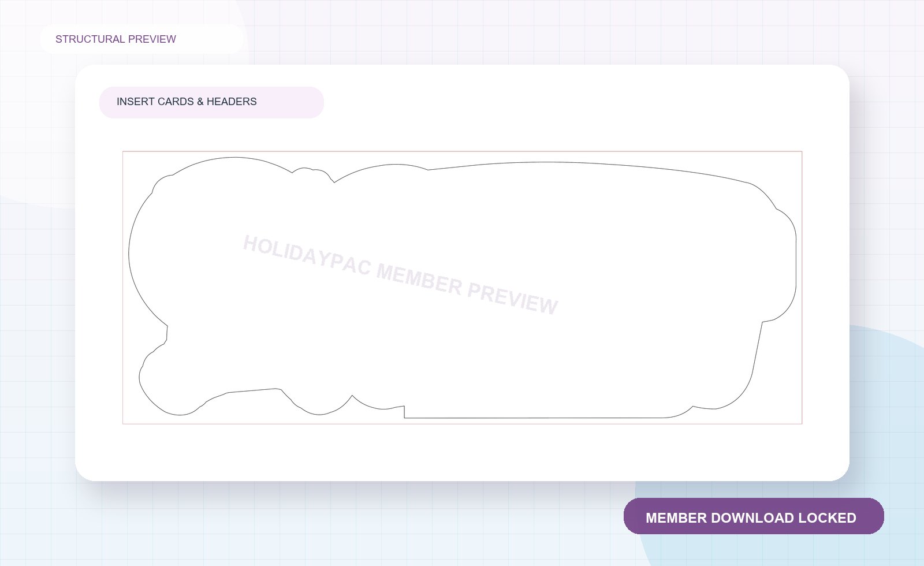Open the die-cut outline preview image
This screenshot has width=924, height=566.
(x=462, y=288)
